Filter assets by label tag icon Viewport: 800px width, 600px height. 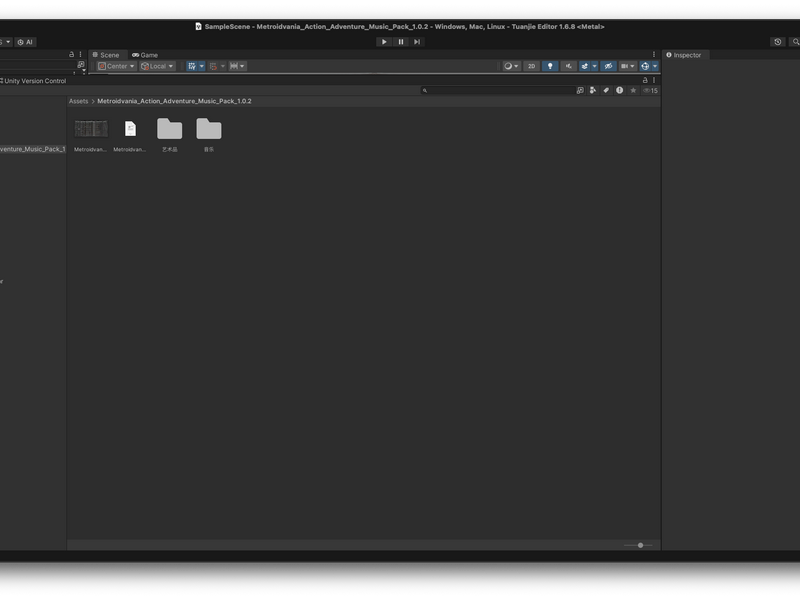pyautogui.click(x=606, y=90)
